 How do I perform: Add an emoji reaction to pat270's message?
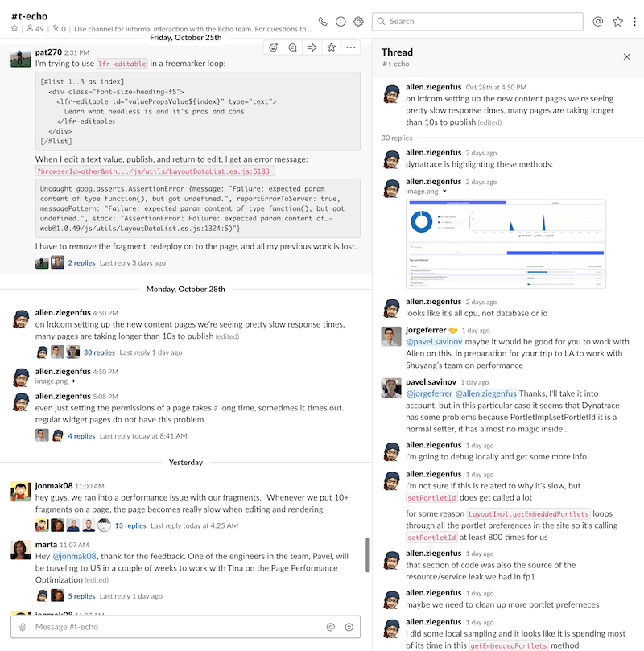274,48
